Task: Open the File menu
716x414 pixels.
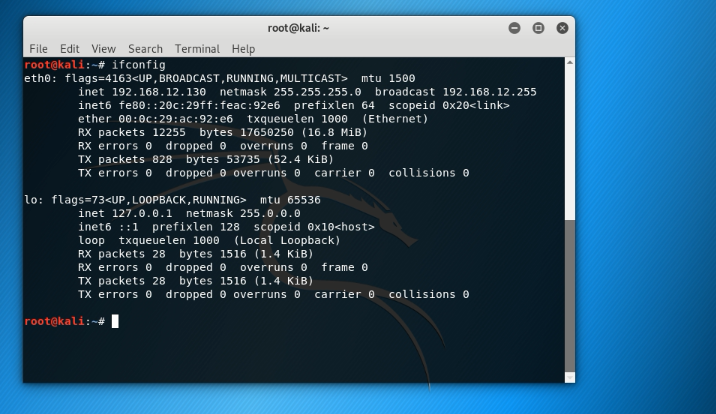Action: click(38, 49)
